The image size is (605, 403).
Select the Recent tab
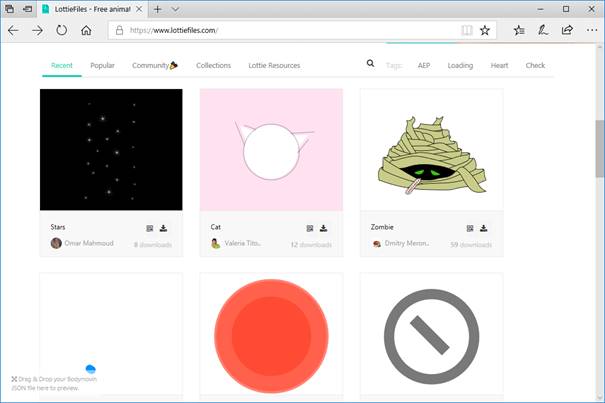click(x=62, y=66)
